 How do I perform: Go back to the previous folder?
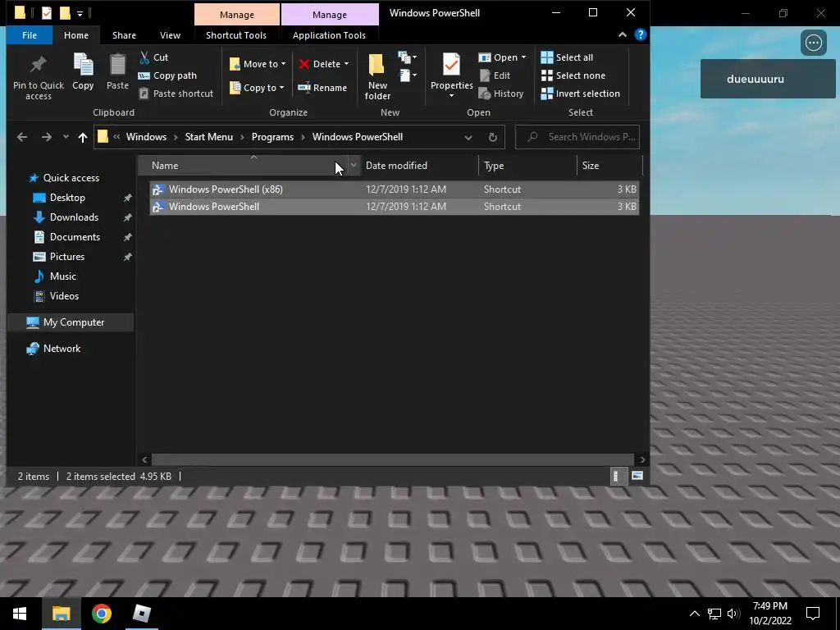(22, 137)
